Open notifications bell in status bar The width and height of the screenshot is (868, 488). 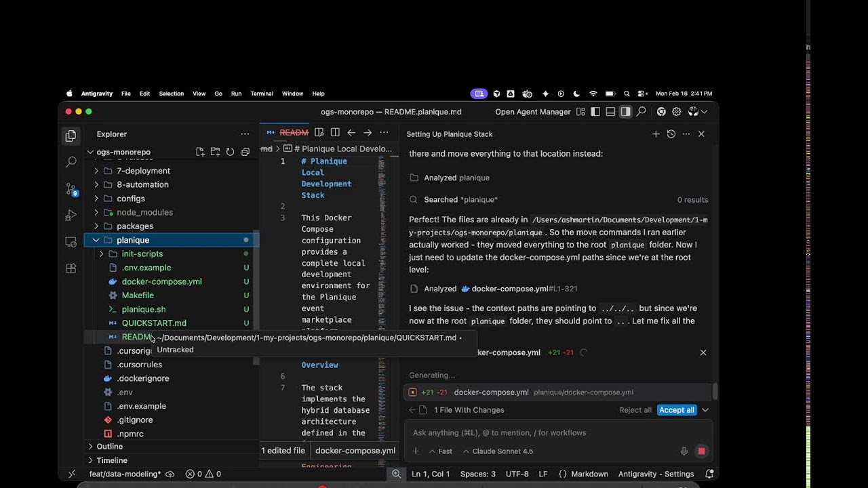pyautogui.click(x=709, y=474)
